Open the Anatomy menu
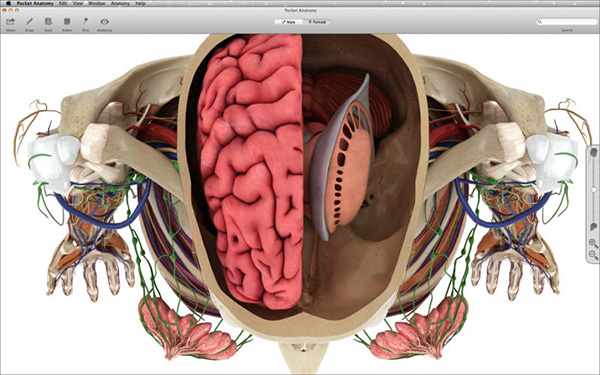600x375 pixels. point(121,3)
